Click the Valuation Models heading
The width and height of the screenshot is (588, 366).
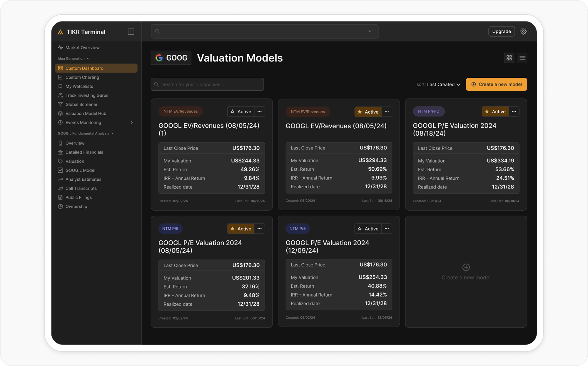240,58
